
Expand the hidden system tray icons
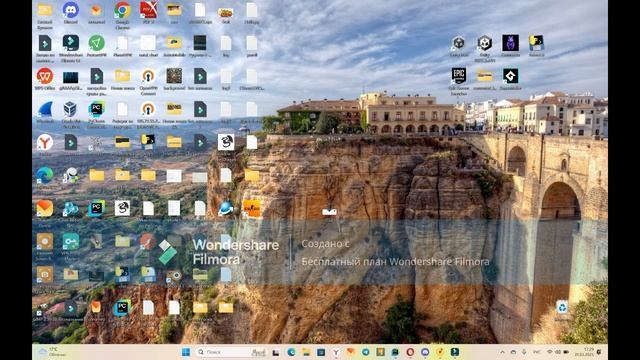(502, 352)
